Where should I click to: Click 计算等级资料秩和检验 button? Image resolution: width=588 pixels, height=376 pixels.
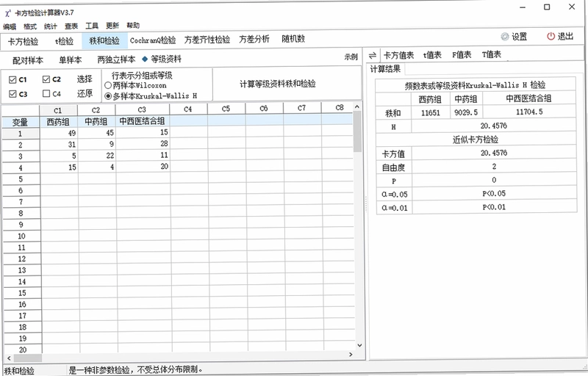pyautogui.click(x=278, y=84)
